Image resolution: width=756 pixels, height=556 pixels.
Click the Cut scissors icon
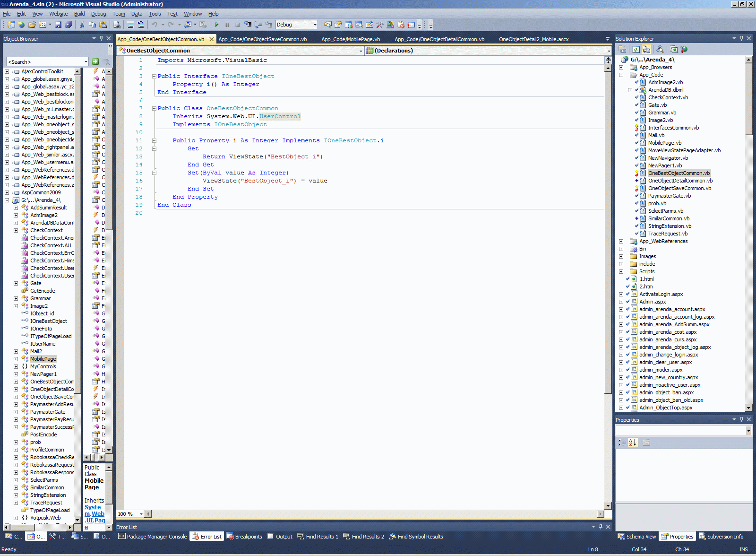pos(82,25)
